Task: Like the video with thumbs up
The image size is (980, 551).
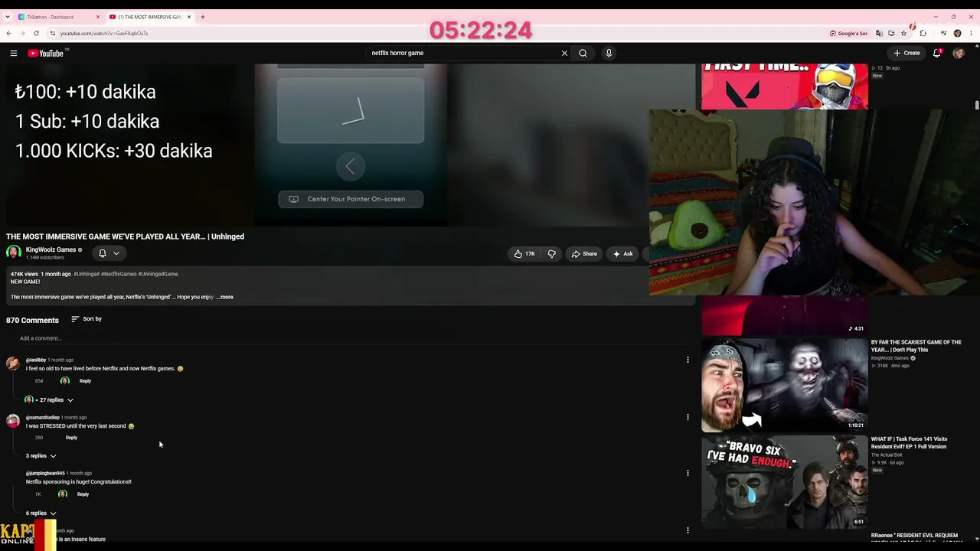Action: (524, 253)
